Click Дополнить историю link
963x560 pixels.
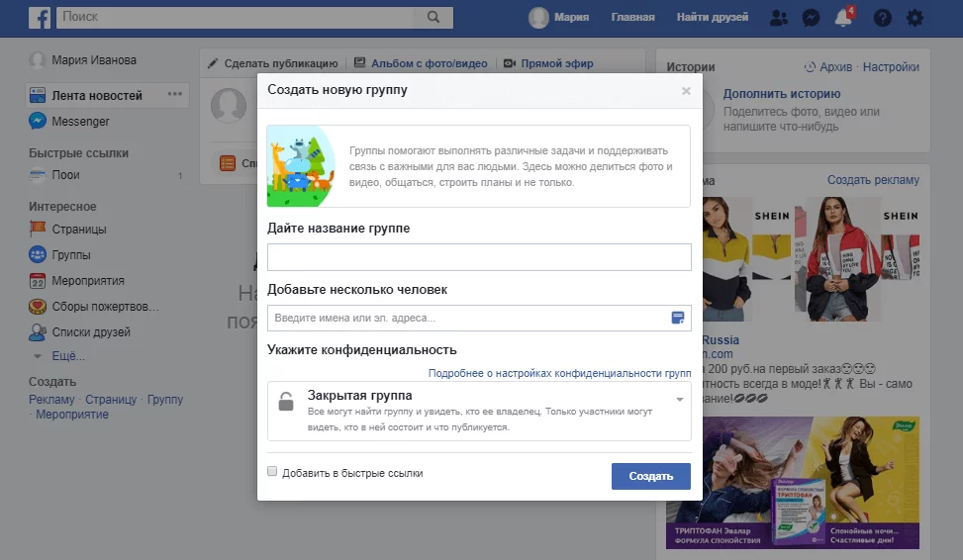781,94
